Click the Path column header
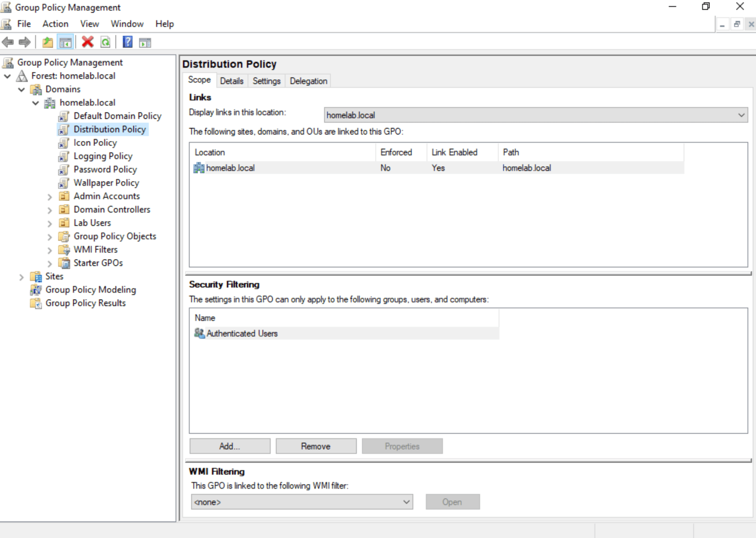 (x=591, y=152)
